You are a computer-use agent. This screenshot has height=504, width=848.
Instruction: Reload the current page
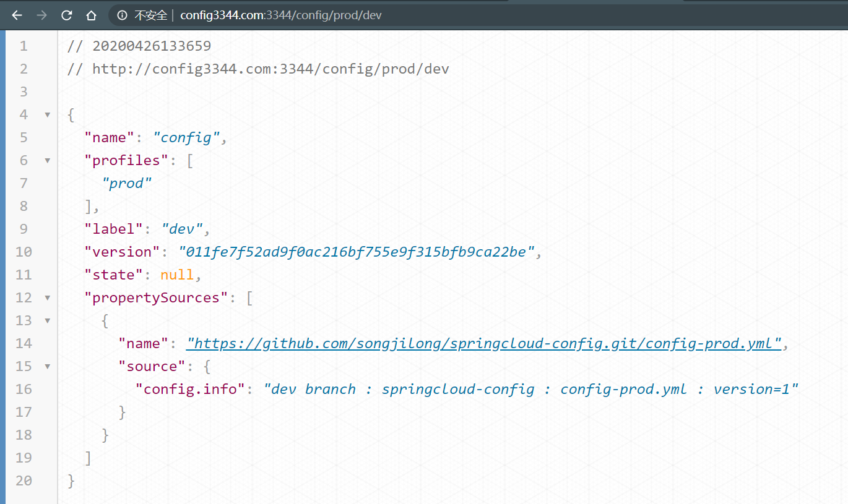(x=66, y=15)
